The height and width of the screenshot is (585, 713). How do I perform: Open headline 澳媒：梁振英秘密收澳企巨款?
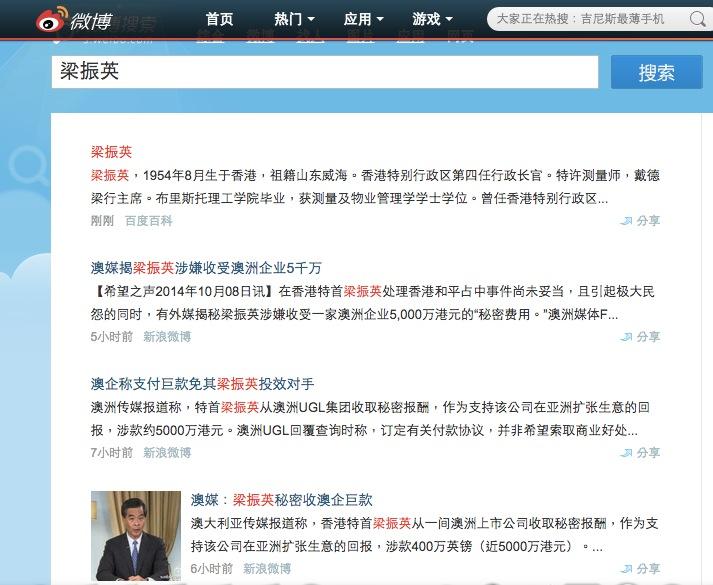click(281, 500)
